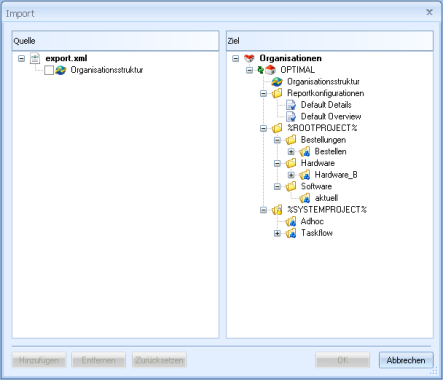Screen dimensions: 443x380
Task: Check the Organisationsstruktur checkbox in Quelle
Action: [49, 70]
